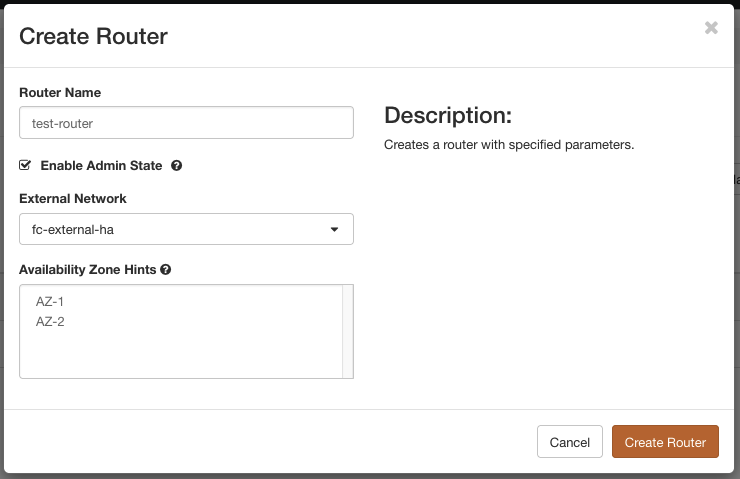Click the Create Router dialog title
The image size is (740, 479).
click(93, 37)
